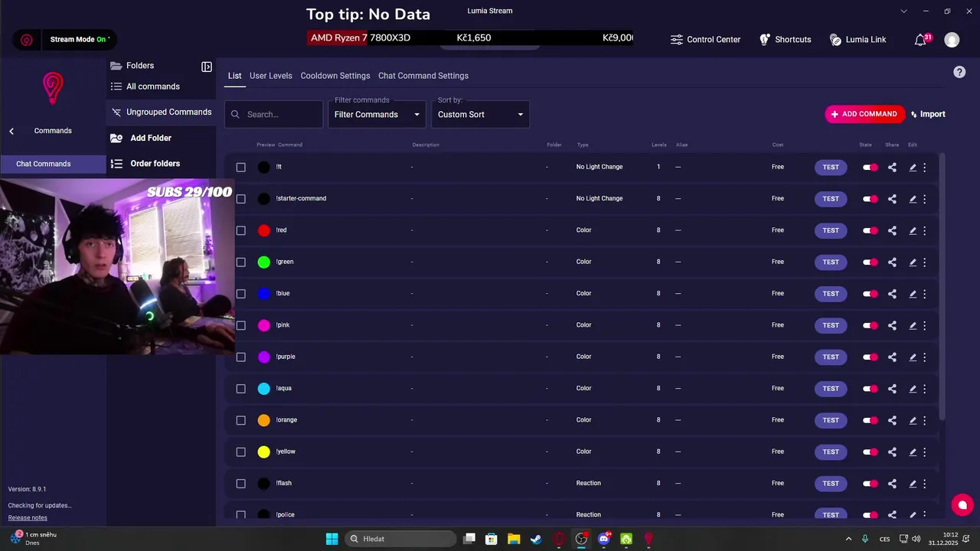
Task: Switch to the List tab
Action: (x=234, y=76)
